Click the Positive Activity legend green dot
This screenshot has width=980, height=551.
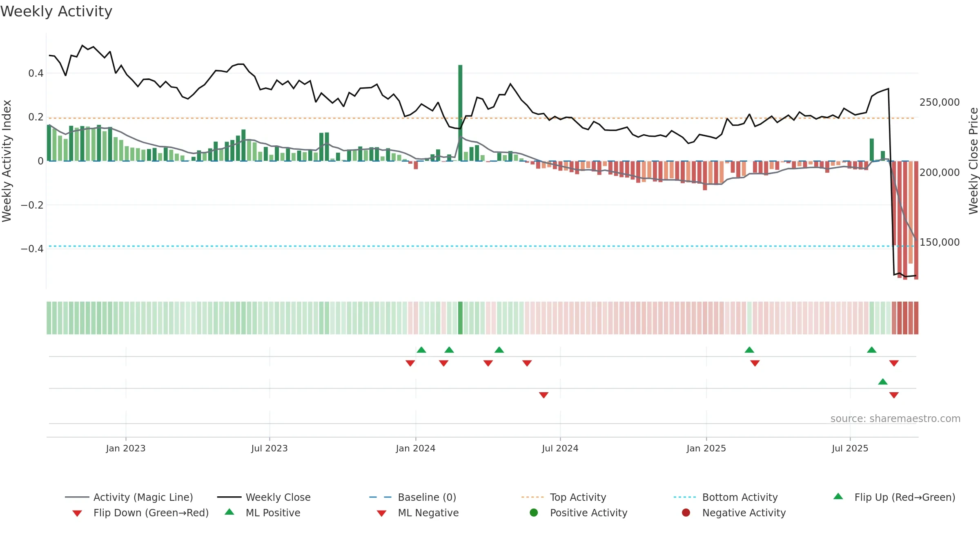click(534, 513)
